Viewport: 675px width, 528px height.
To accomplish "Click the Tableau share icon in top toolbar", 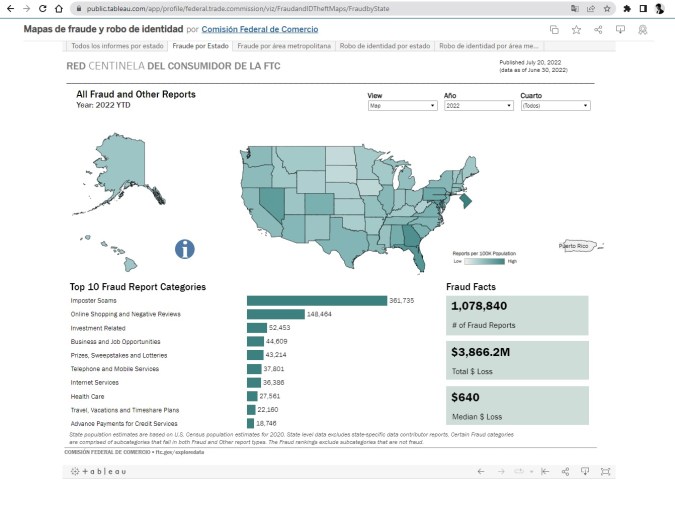I will pyautogui.click(x=598, y=30).
